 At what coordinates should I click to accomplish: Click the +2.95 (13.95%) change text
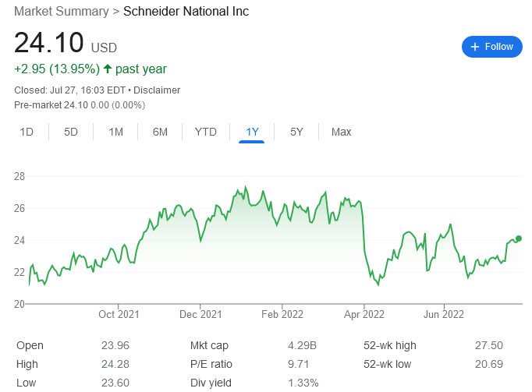pos(57,69)
